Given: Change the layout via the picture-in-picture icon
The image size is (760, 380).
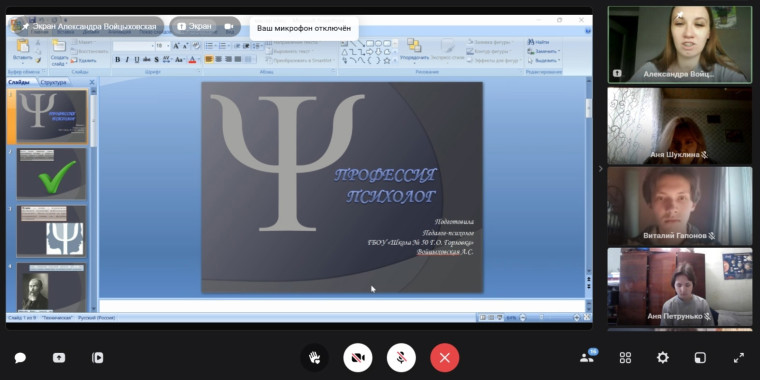Looking at the screenshot, I should pos(700,358).
